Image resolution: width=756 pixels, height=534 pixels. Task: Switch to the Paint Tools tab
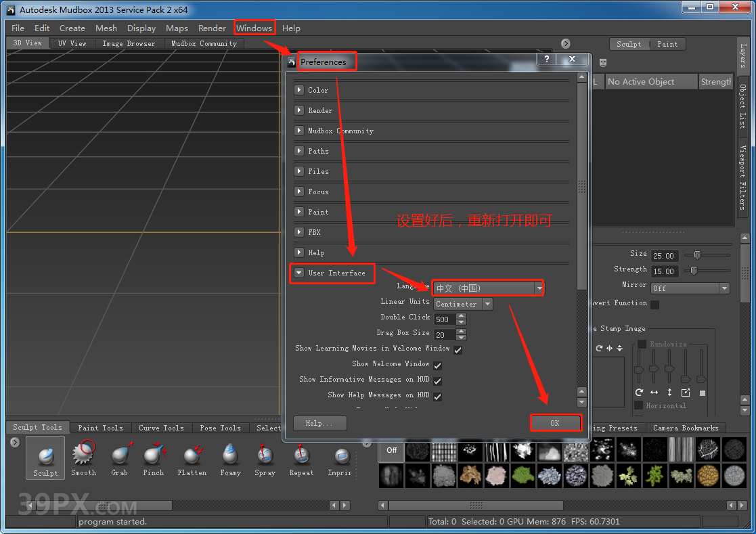(99, 427)
